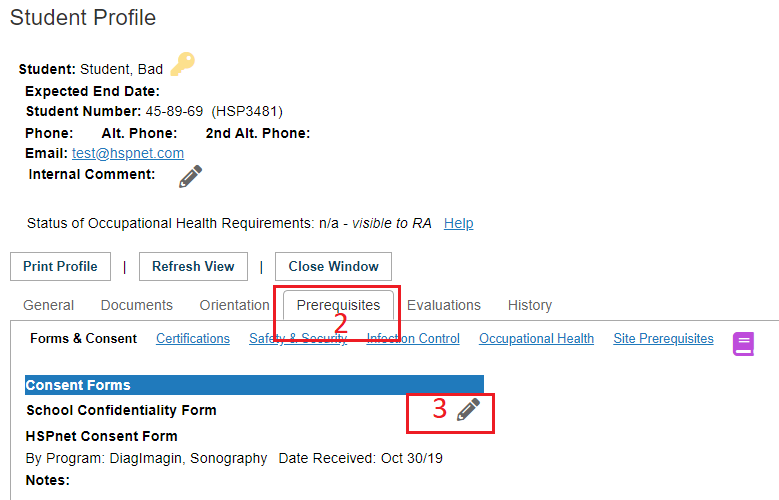Go to the Evaluations tab
The width and height of the screenshot is (779, 500).
444,305
